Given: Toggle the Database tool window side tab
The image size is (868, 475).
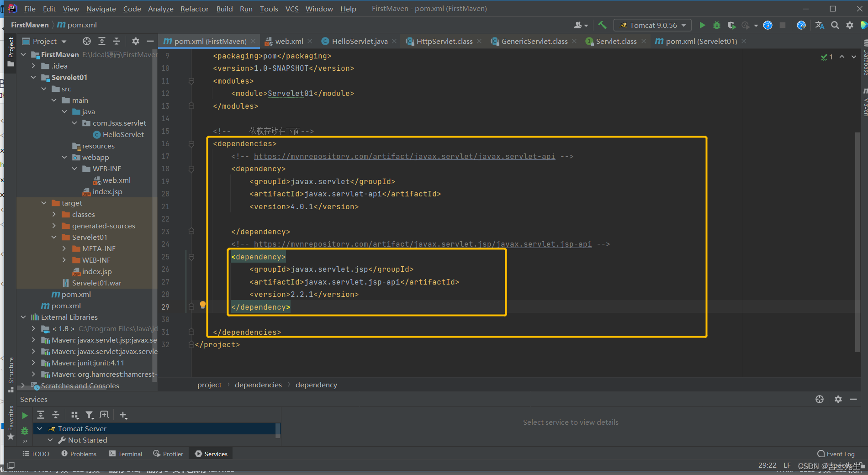Looking at the screenshot, I should 865,58.
